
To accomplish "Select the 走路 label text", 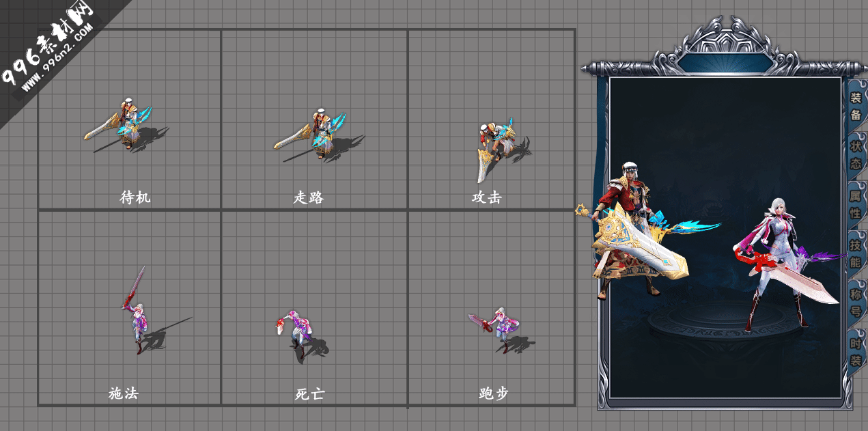I will click(x=309, y=197).
